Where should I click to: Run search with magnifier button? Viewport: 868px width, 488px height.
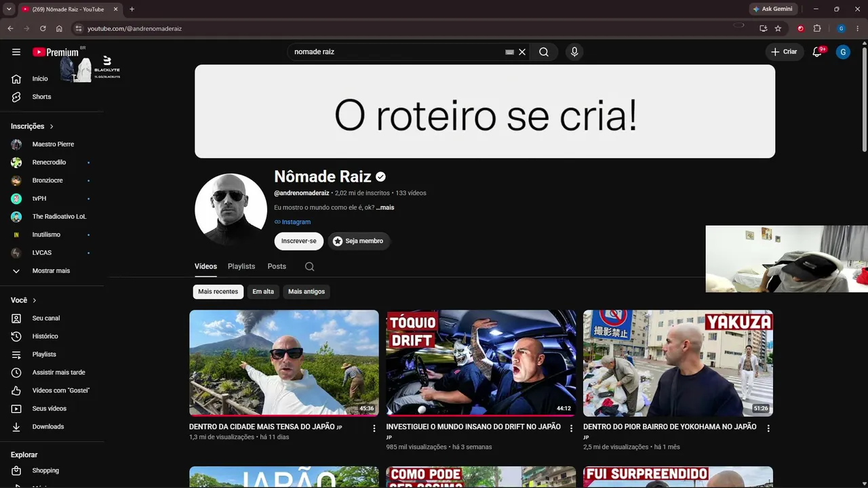(x=544, y=52)
